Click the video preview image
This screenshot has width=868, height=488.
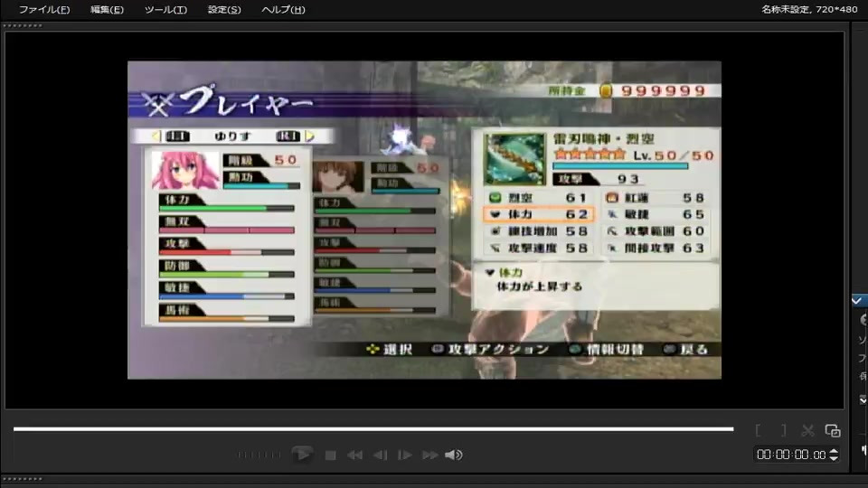click(x=424, y=221)
